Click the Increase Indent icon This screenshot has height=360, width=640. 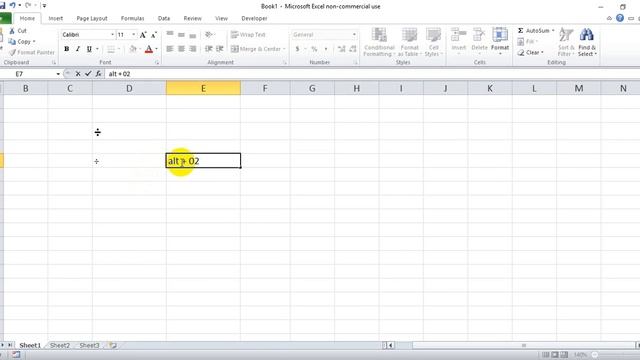[x=220, y=49]
